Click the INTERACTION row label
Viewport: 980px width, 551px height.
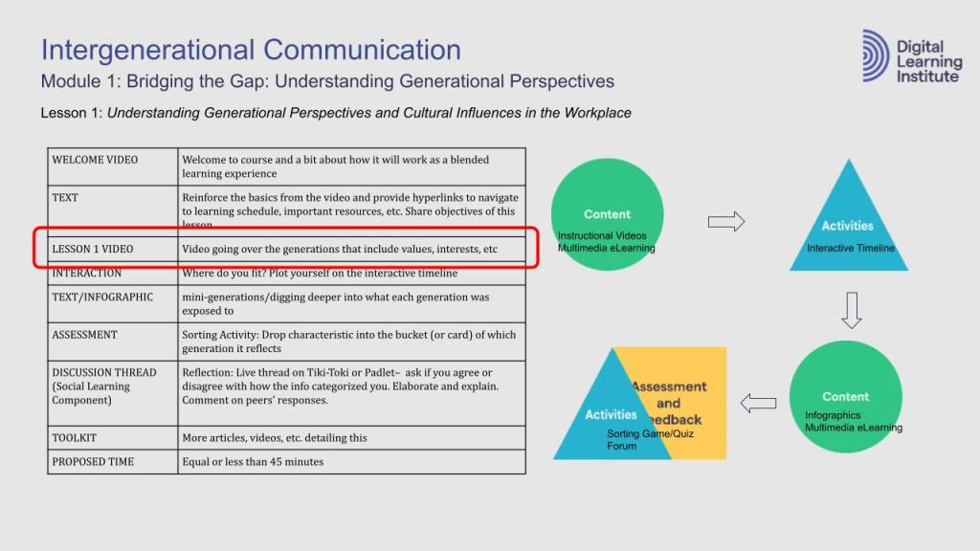tap(113, 274)
